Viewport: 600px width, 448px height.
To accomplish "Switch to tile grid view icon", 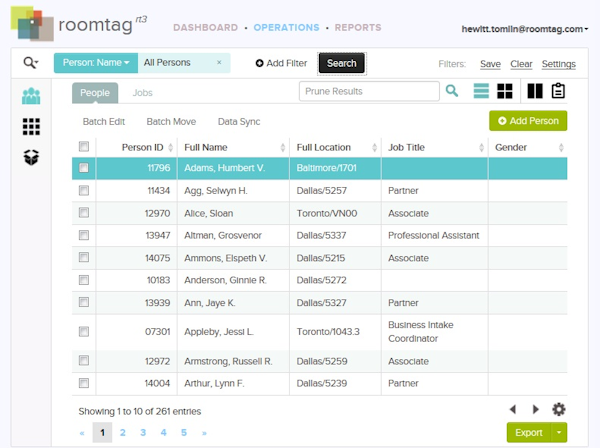I will (505, 92).
